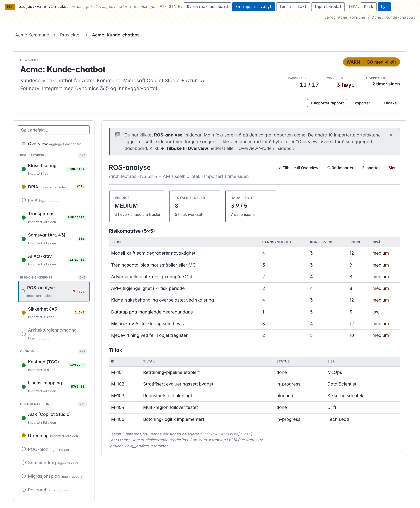
Task: Click green dot beside ADR (Copilot Studio)
Action: click(x=23, y=418)
